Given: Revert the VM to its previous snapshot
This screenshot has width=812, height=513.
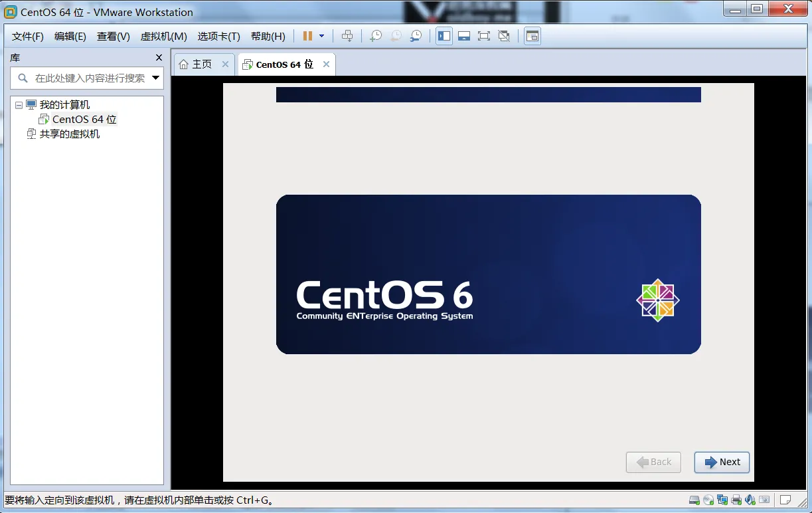Looking at the screenshot, I should 396,36.
